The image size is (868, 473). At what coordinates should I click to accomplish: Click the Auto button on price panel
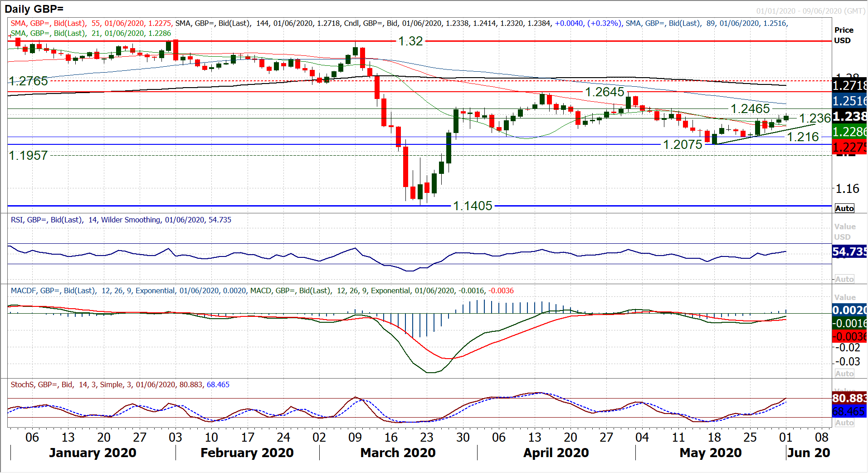coord(844,208)
